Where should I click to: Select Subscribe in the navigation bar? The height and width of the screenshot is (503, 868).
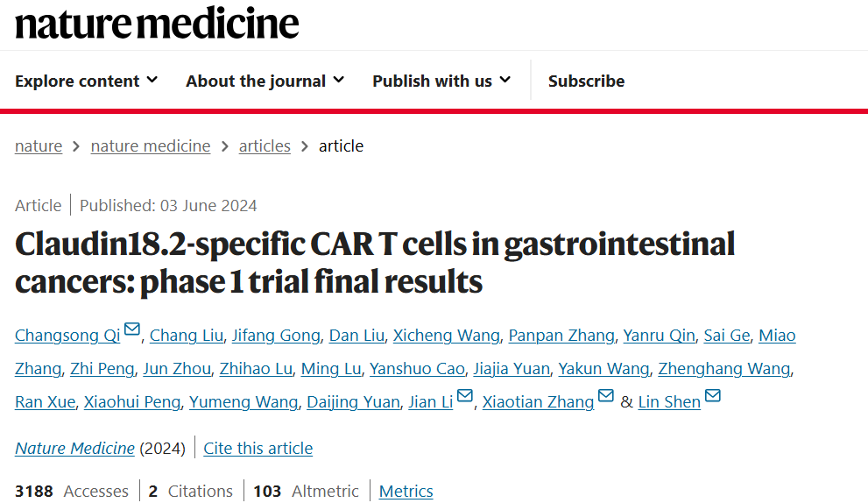pos(586,81)
